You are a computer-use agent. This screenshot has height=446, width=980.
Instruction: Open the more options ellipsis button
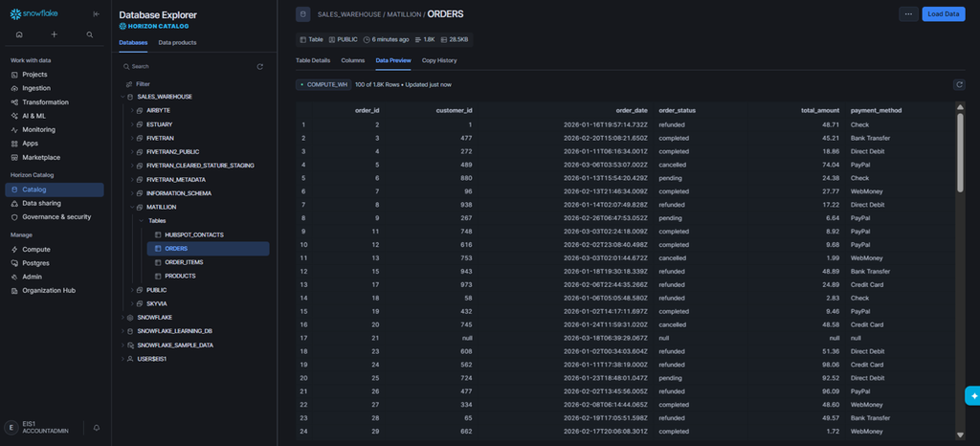tap(908, 13)
